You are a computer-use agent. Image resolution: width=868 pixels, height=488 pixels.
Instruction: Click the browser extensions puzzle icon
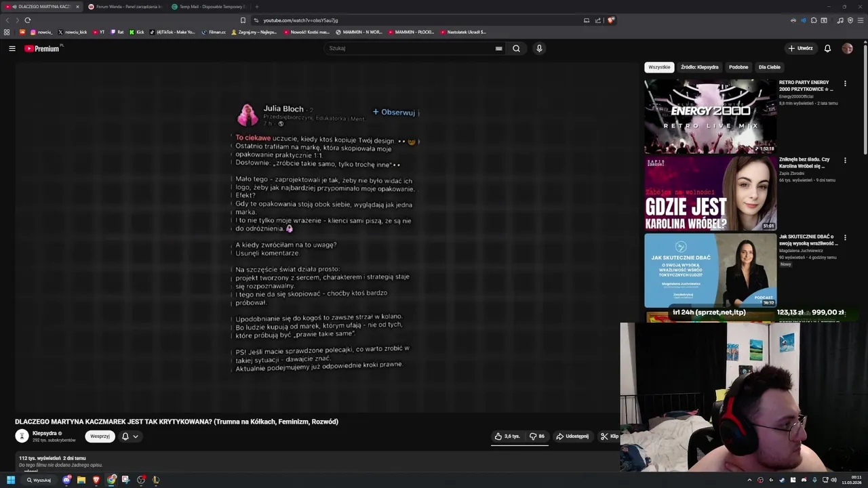tap(814, 20)
